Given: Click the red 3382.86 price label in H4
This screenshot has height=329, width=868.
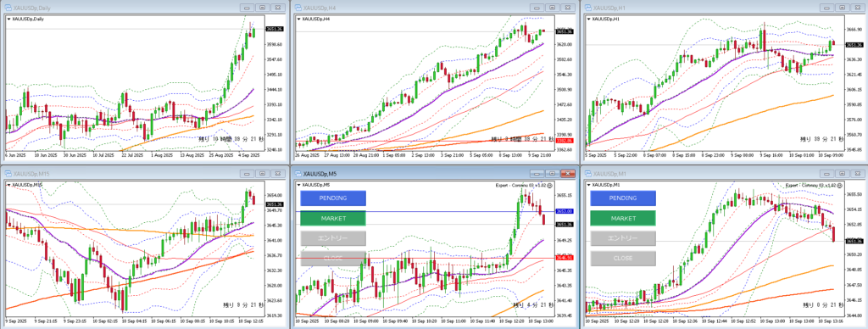Looking at the screenshot, I should point(564,142).
